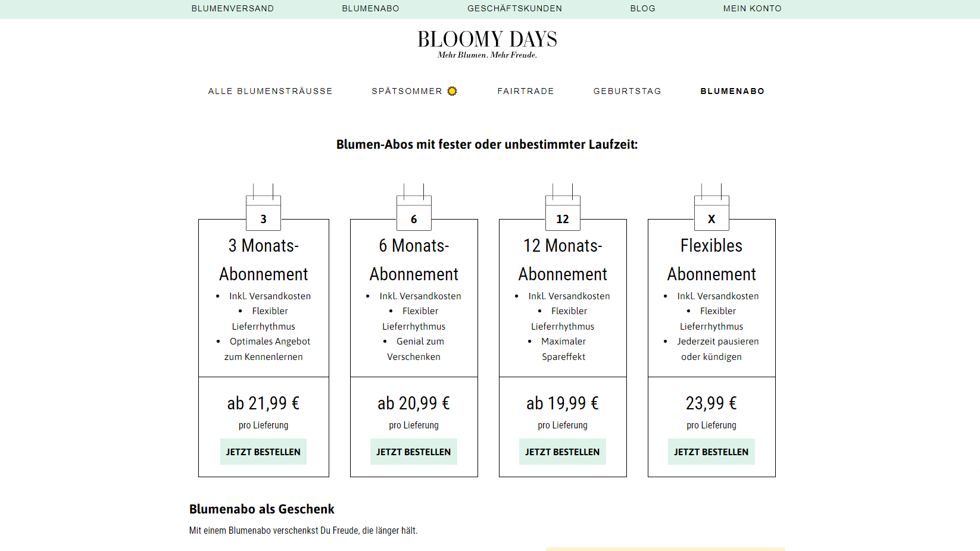The height and width of the screenshot is (551, 980).
Task: Visit the Blog
Action: tap(642, 8)
